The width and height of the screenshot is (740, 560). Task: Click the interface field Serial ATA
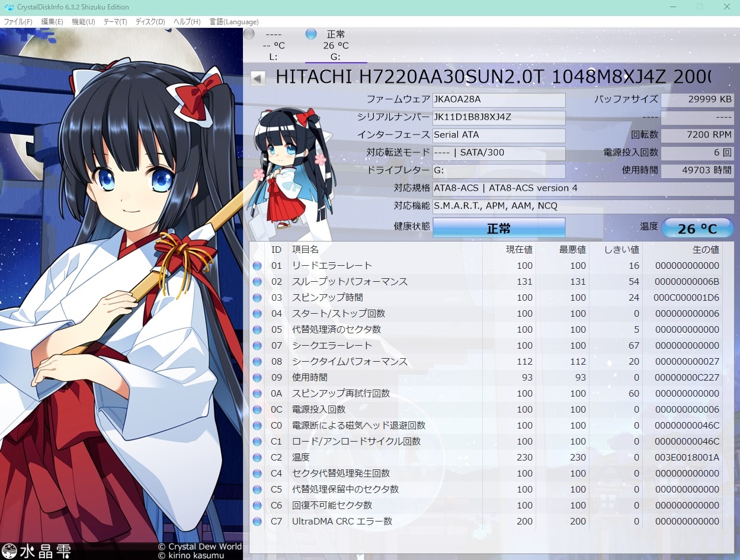[499, 135]
